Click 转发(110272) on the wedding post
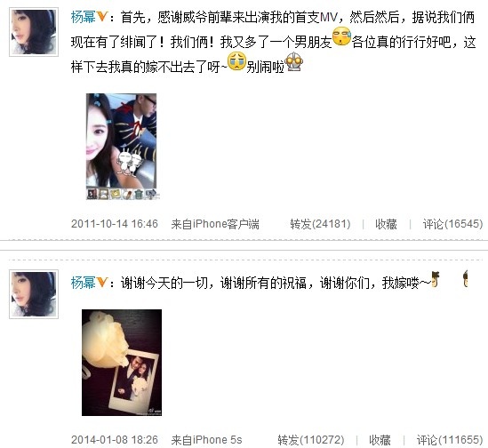 (x=311, y=440)
